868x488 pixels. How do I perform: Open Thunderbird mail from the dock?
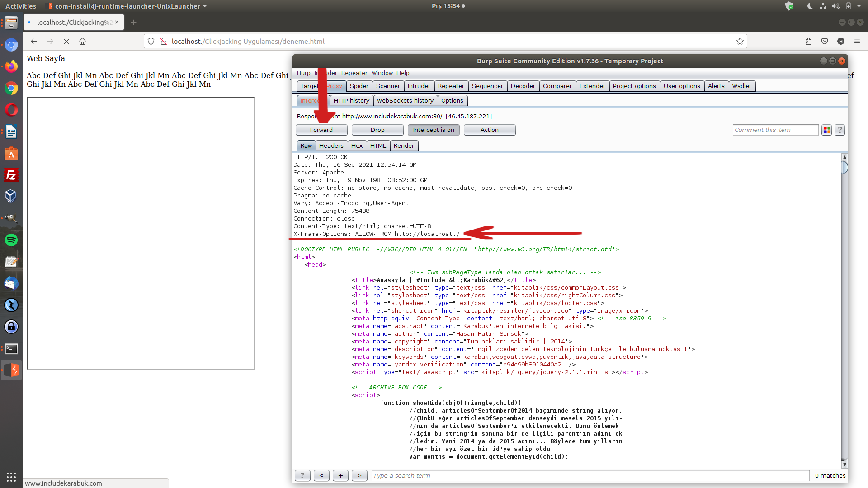pos(11,283)
